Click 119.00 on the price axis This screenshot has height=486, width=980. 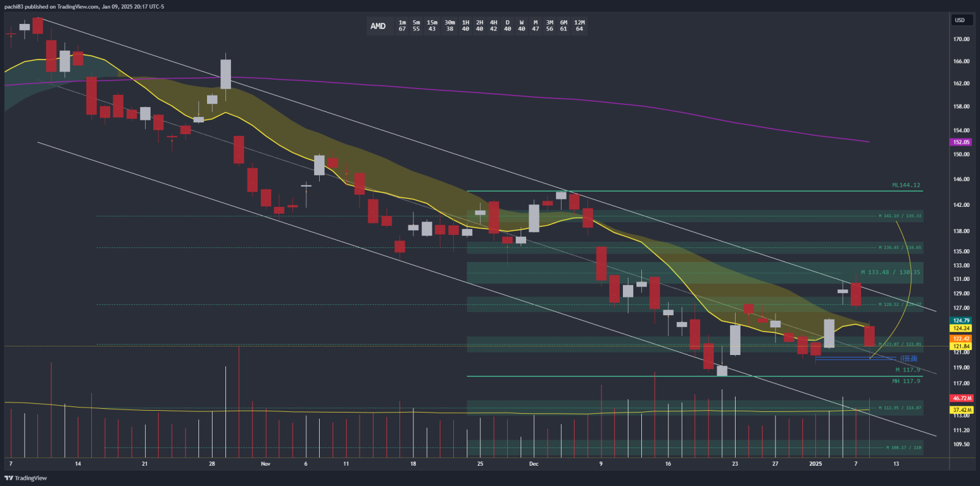961,368
